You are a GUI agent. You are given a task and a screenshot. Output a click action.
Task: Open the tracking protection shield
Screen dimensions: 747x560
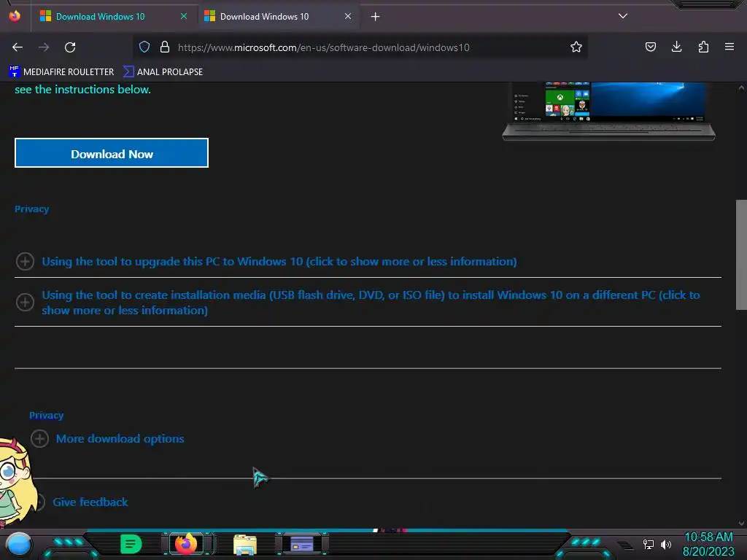point(144,47)
